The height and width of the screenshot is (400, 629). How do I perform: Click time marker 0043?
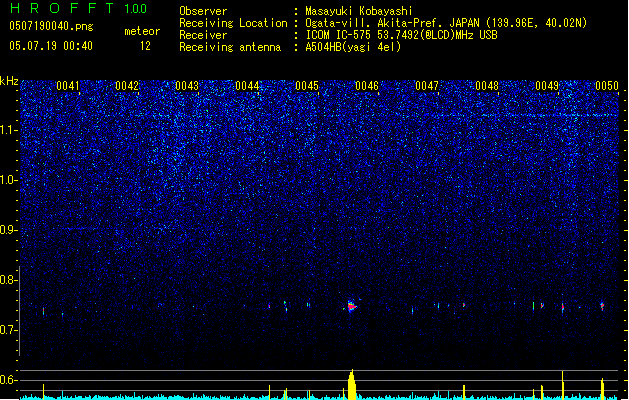click(x=187, y=86)
